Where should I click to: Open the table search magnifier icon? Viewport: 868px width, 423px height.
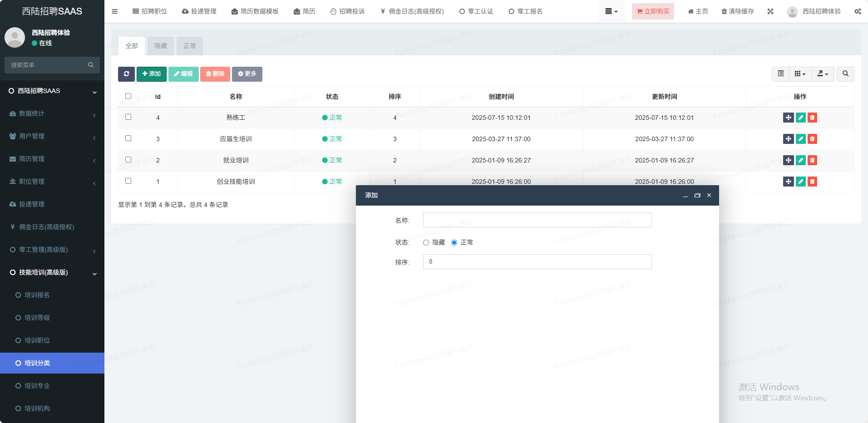pyautogui.click(x=845, y=74)
